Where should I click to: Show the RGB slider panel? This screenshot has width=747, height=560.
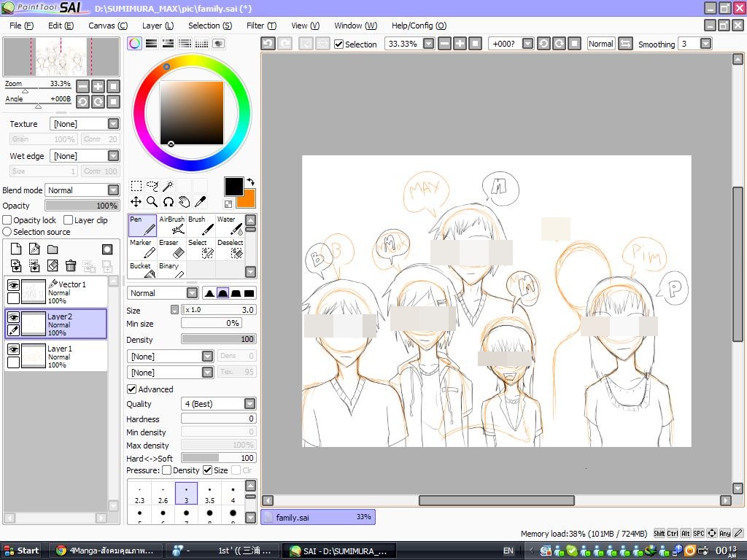pyautogui.click(x=152, y=43)
